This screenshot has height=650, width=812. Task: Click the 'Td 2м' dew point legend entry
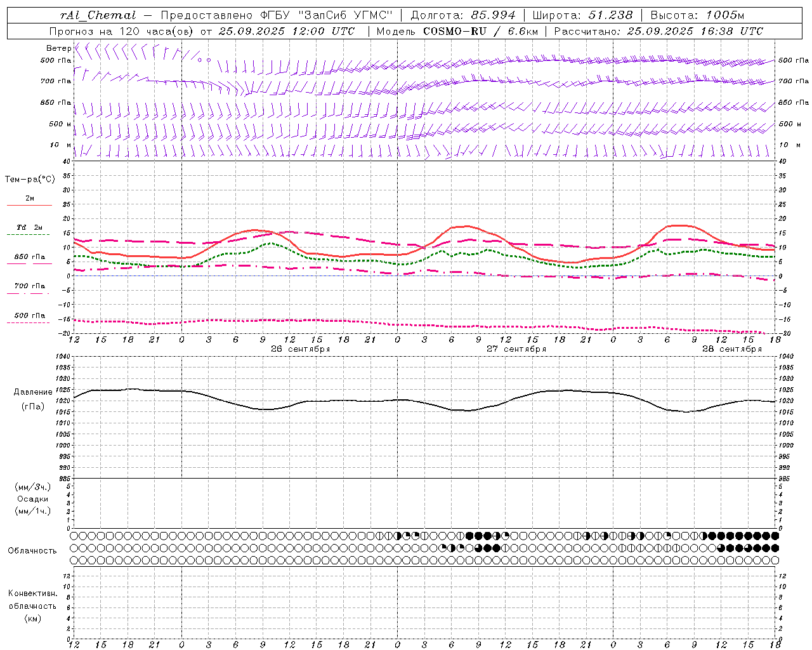click(30, 227)
